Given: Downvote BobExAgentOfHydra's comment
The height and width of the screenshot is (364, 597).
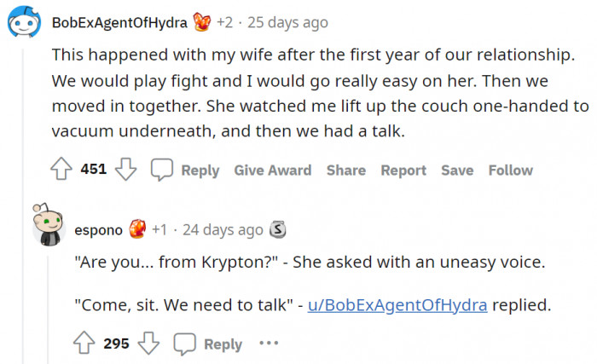Looking at the screenshot, I should (x=126, y=170).
